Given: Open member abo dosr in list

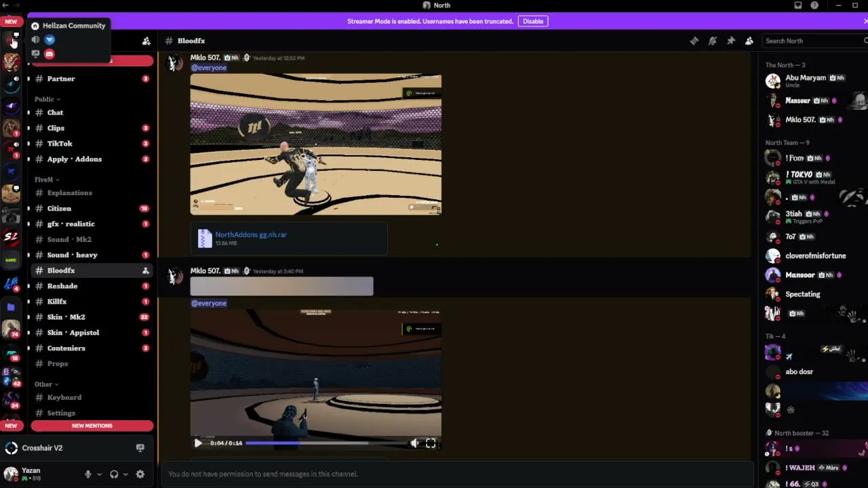Looking at the screenshot, I should coord(813,371).
